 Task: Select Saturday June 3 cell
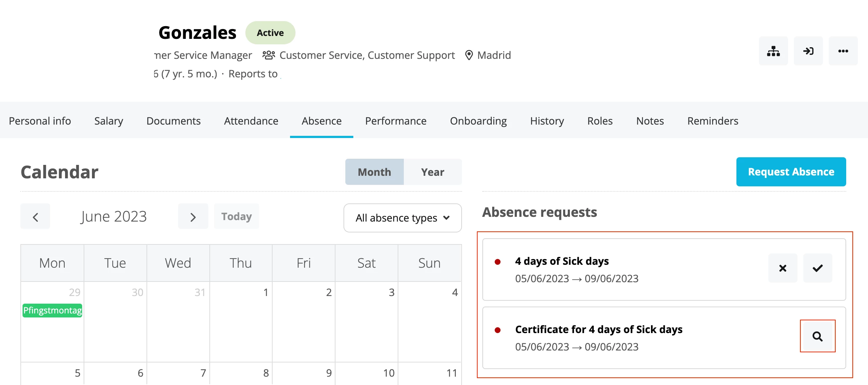tap(366, 321)
